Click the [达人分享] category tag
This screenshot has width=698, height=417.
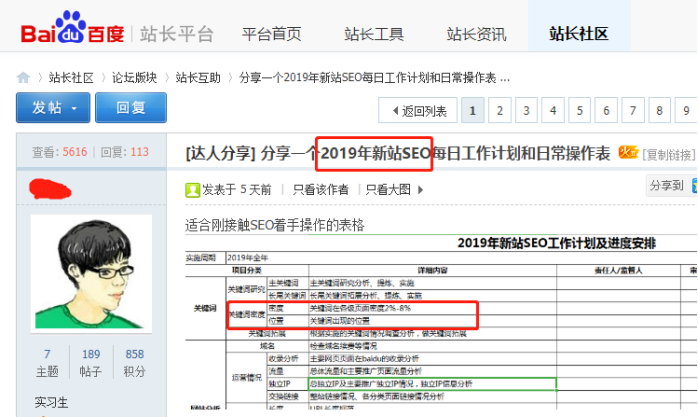pos(220,154)
